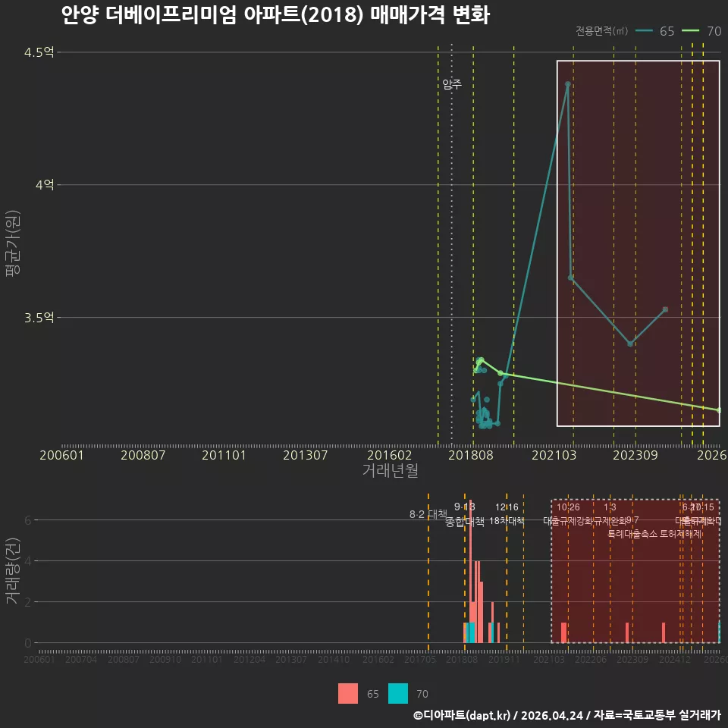
Task: Click the '4.5억' y-axis label
Action: [39, 52]
